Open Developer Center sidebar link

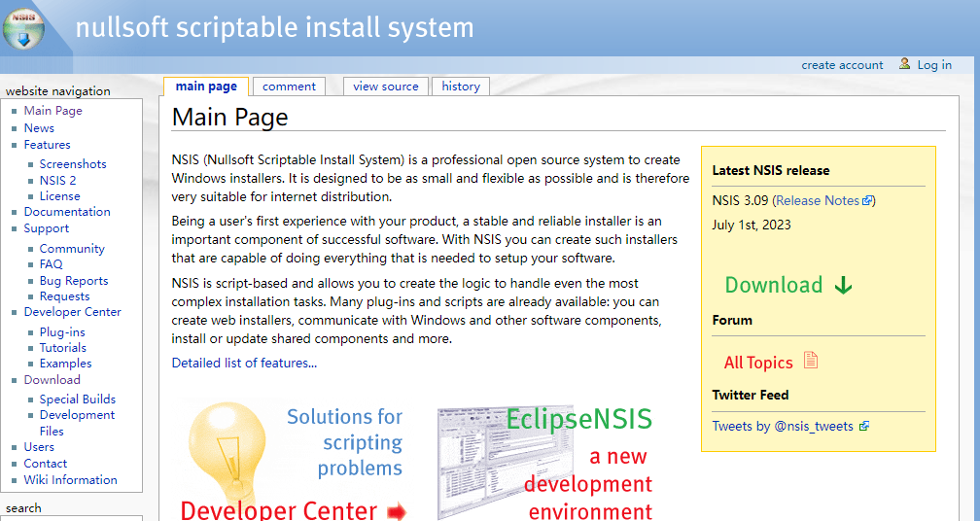pyautogui.click(x=73, y=312)
